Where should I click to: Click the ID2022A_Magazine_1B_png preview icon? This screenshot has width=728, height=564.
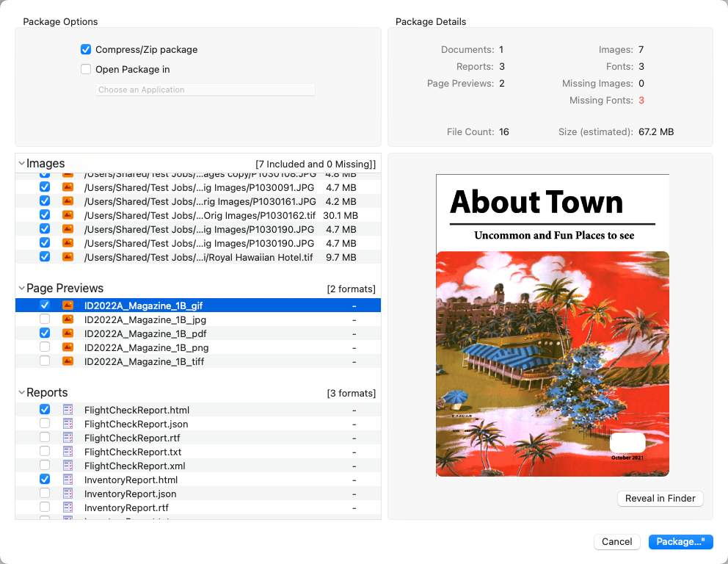click(x=68, y=347)
